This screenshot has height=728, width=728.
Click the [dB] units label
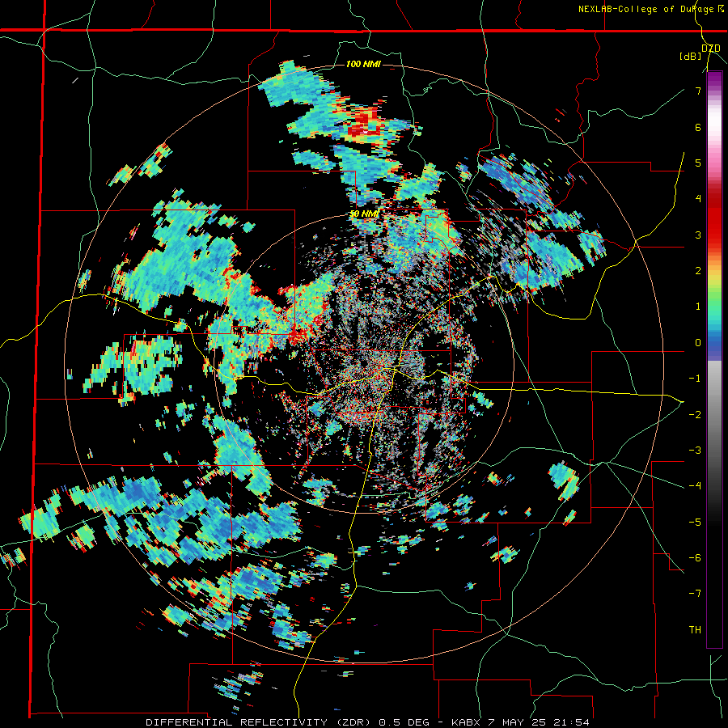[690, 56]
